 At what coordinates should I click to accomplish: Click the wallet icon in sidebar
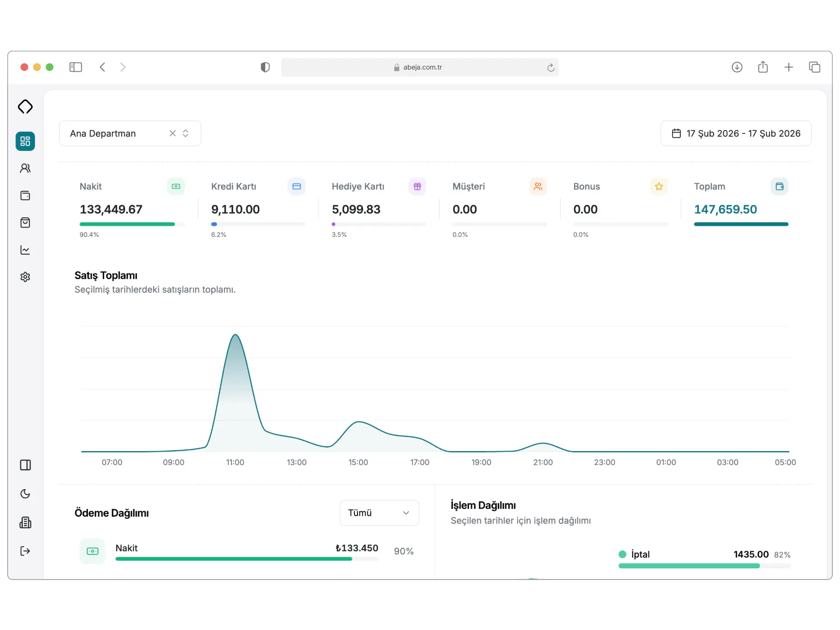(25, 196)
